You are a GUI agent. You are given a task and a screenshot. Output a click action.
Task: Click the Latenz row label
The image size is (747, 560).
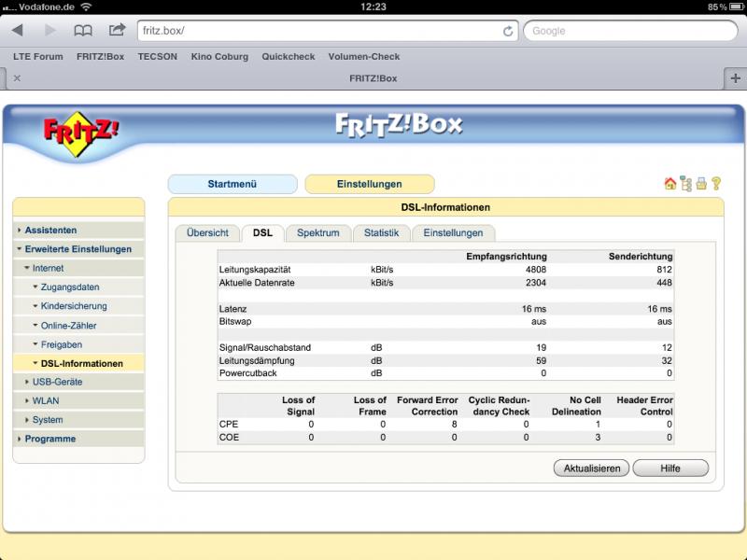[233, 309]
